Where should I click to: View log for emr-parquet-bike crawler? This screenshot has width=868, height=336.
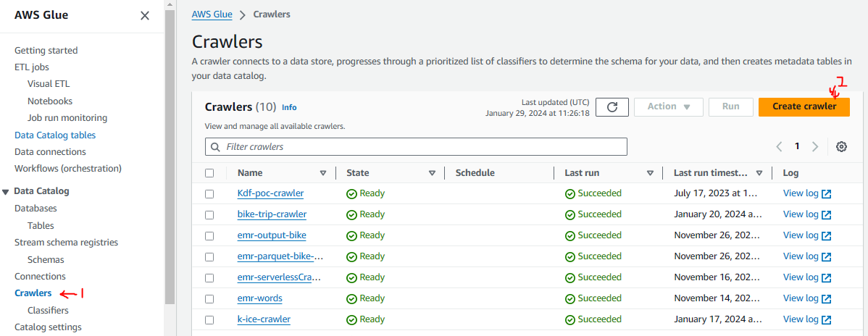[x=807, y=257]
